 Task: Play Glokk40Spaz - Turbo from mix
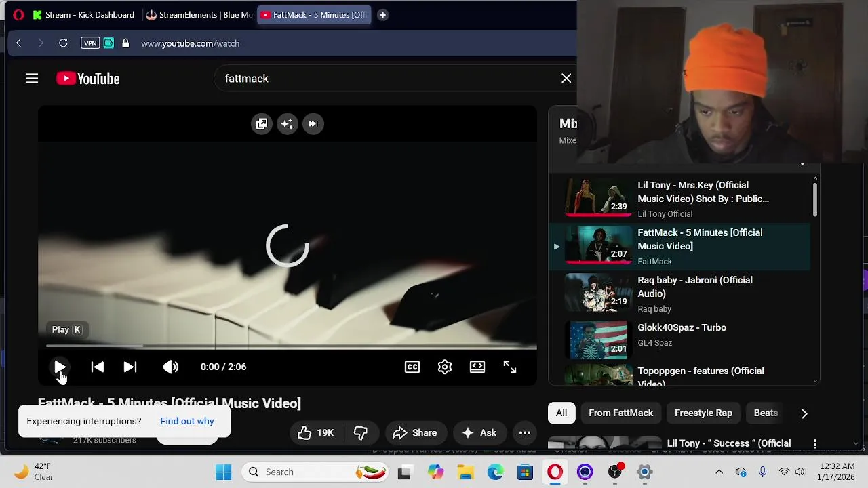tap(678, 339)
